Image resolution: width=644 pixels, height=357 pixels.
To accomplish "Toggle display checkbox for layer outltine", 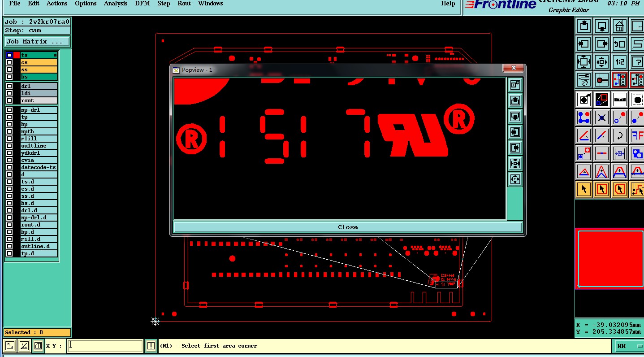I will click(x=9, y=146).
